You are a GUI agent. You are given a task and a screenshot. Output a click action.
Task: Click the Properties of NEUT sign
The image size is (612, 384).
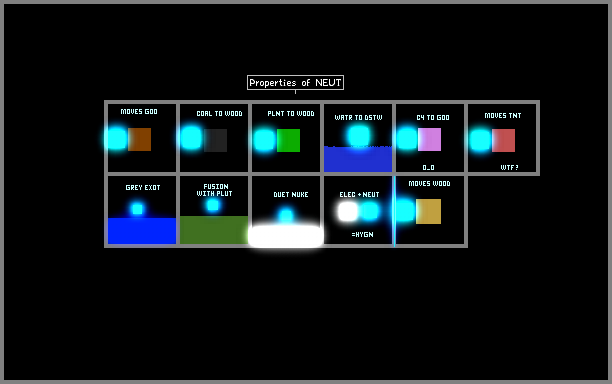295,82
